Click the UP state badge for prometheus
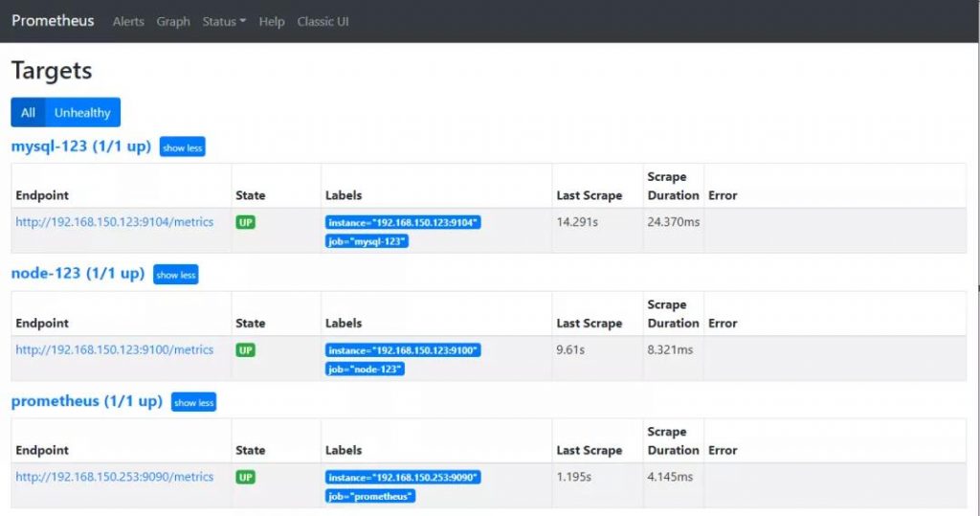Image resolution: width=980 pixels, height=516 pixels. click(x=246, y=477)
